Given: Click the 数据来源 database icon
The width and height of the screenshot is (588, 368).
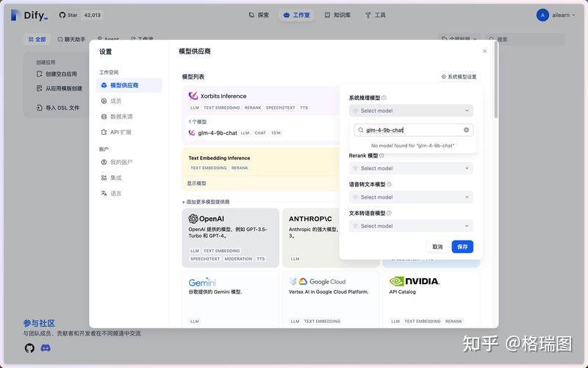Looking at the screenshot, I should click(104, 116).
